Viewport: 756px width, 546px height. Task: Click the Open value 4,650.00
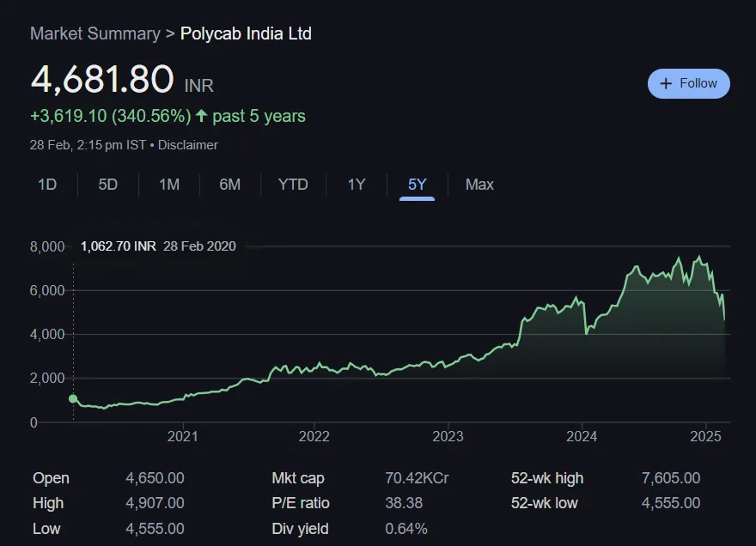tap(155, 478)
